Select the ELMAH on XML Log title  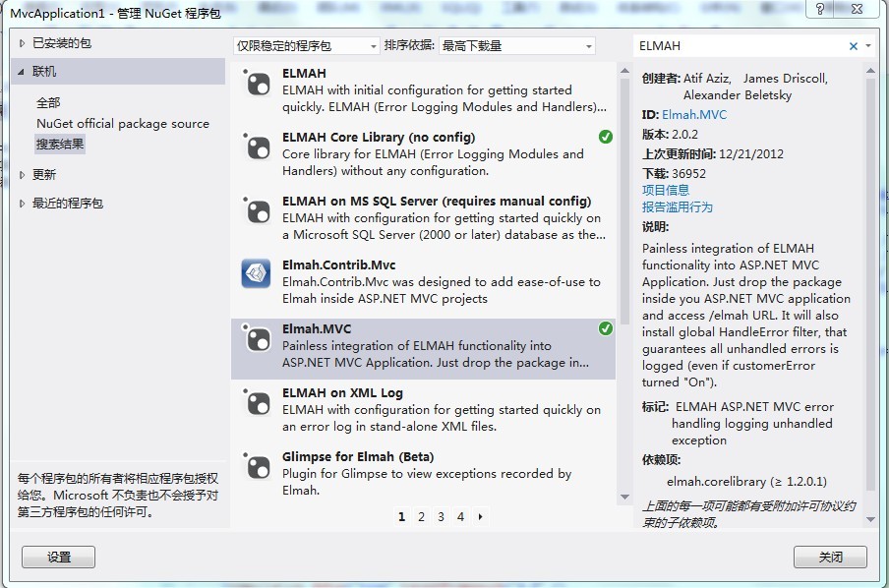tap(342, 393)
